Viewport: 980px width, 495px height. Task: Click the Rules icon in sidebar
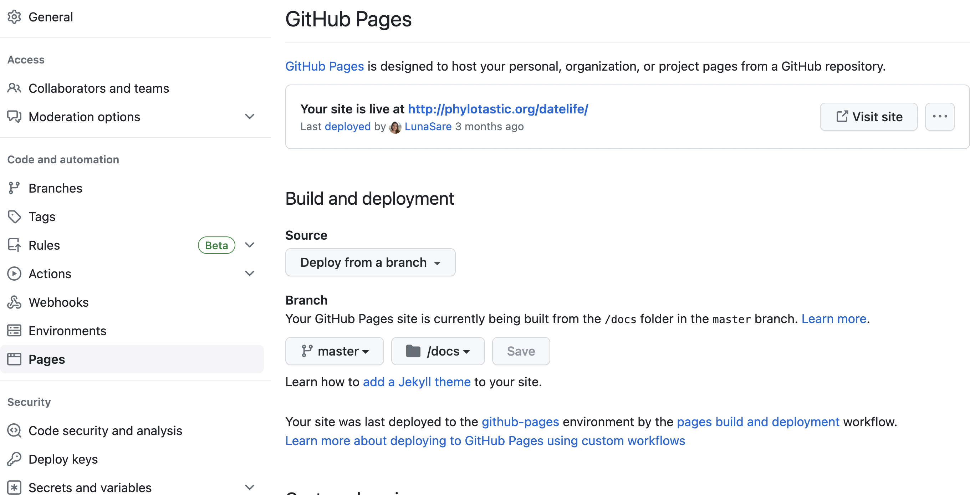tap(14, 245)
